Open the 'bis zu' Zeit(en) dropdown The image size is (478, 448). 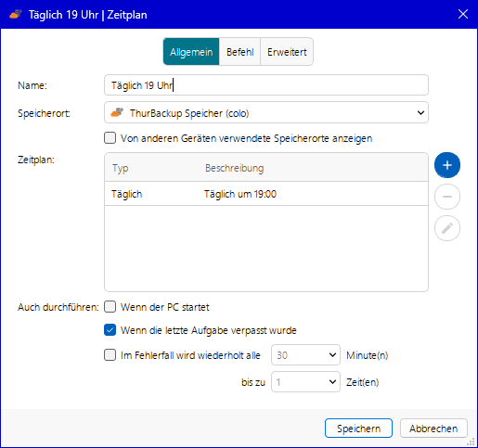pos(305,382)
